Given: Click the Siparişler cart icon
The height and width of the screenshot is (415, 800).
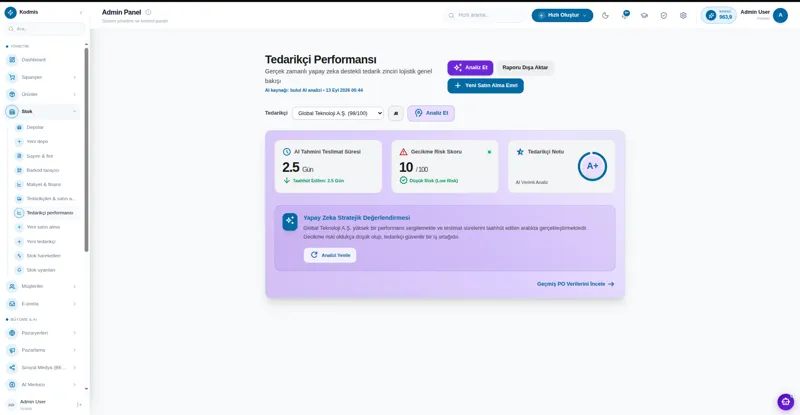Looking at the screenshot, I should 12,77.
